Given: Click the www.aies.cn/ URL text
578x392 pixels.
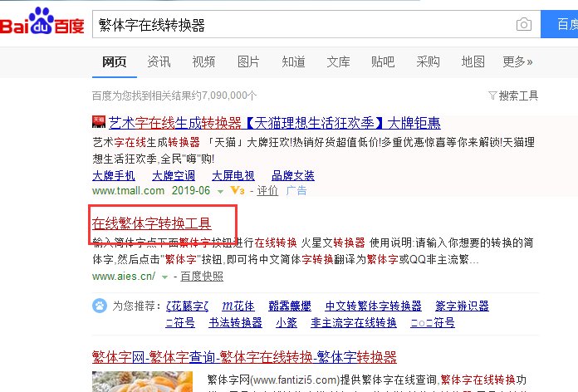Looking at the screenshot, I should coord(124,277).
